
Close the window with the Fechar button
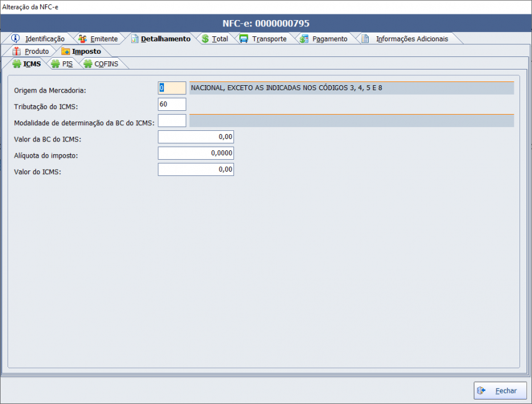click(x=501, y=390)
